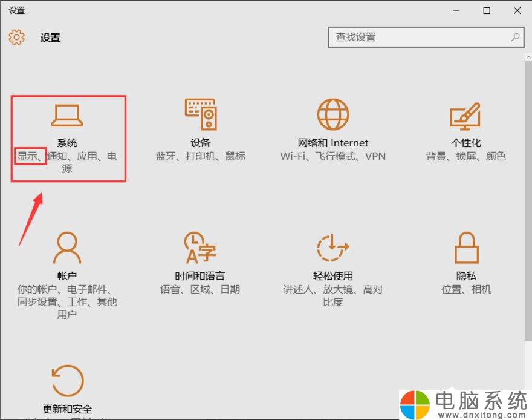Screen dimensions: 532x420
Task: Click the 蓝牙、打印机、鼠标 description
Action: (x=201, y=156)
